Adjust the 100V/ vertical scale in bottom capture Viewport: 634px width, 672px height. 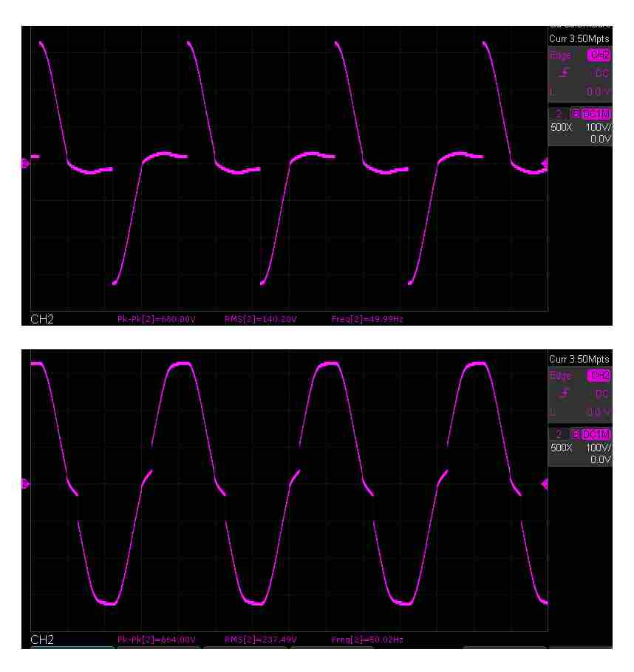[599, 448]
